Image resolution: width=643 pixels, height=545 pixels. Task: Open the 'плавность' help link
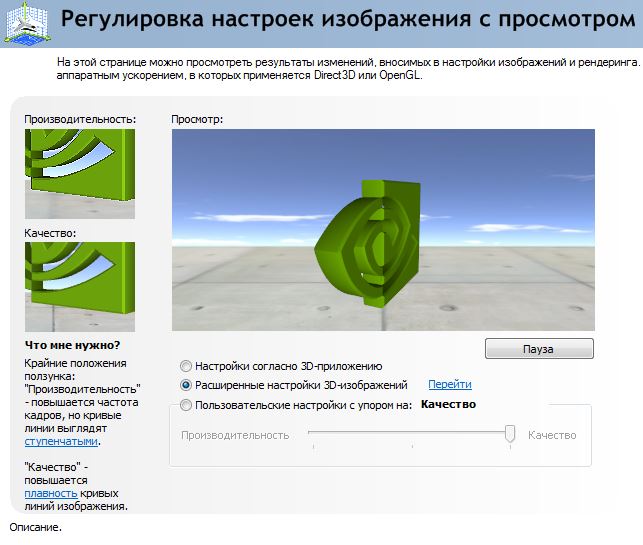[51, 493]
